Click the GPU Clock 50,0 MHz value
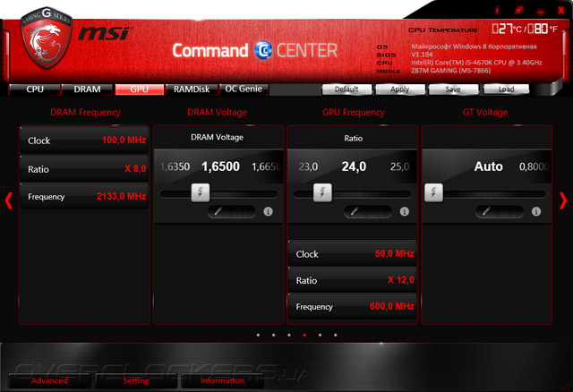 (395, 253)
